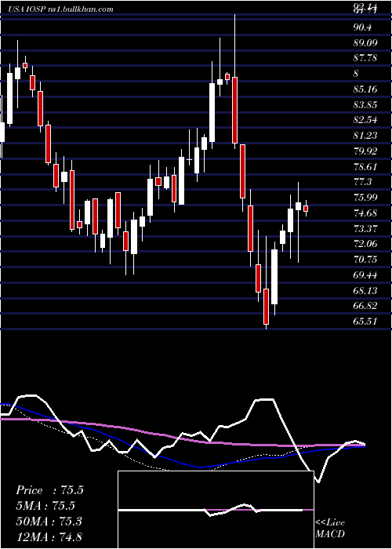Click the 5MA : 75.5 readout
The height and width of the screenshot is (549, 392).
[45, 506]
